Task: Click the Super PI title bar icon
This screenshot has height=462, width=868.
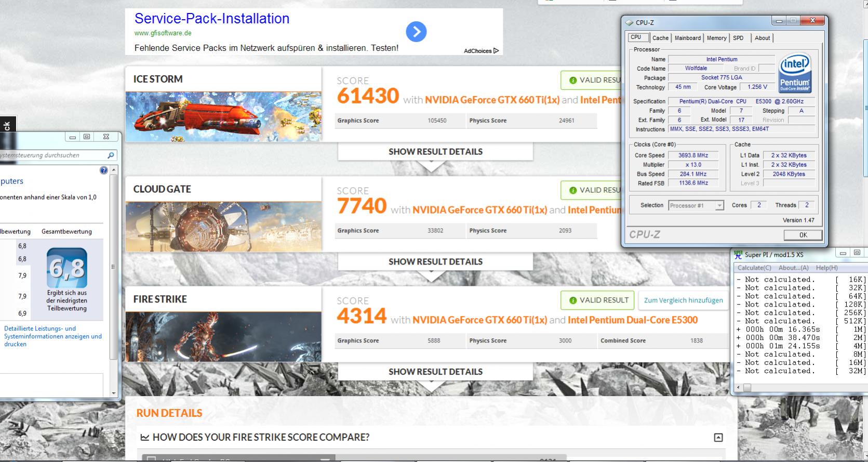Action: point(738,254)
